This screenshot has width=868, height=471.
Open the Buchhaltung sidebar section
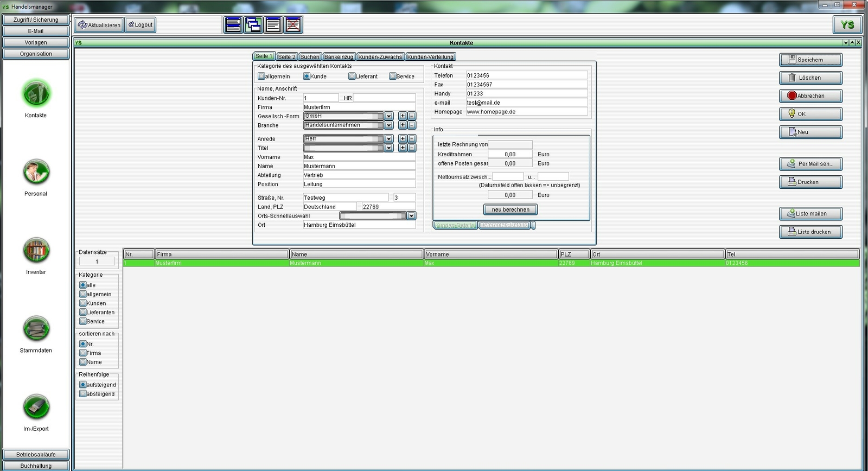tap(36, 466)
